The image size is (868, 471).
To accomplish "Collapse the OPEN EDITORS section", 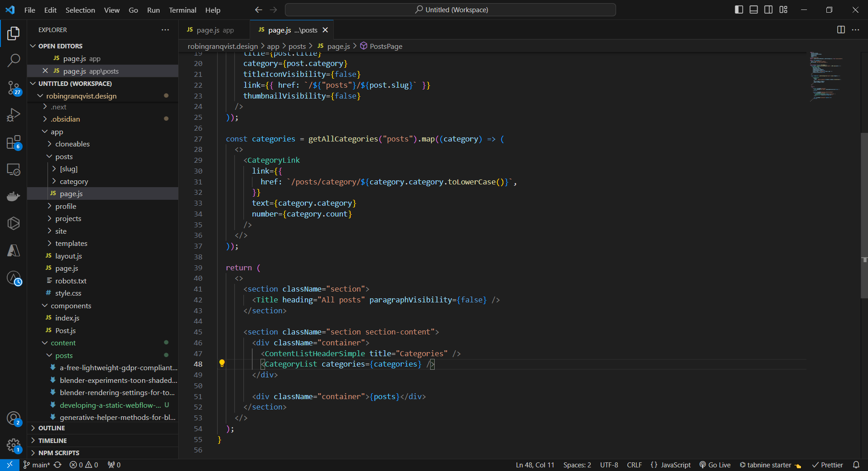I will [59, 46].
